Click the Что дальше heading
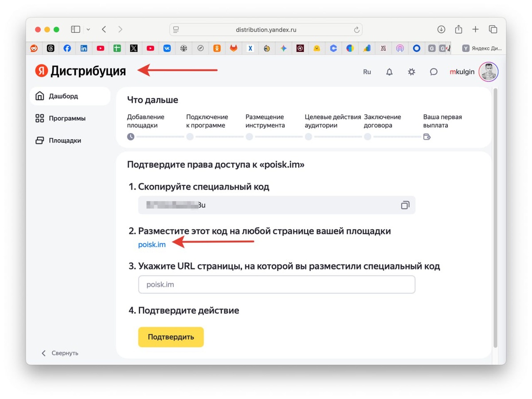Screen dimensions: 532x399 (153, 100)
